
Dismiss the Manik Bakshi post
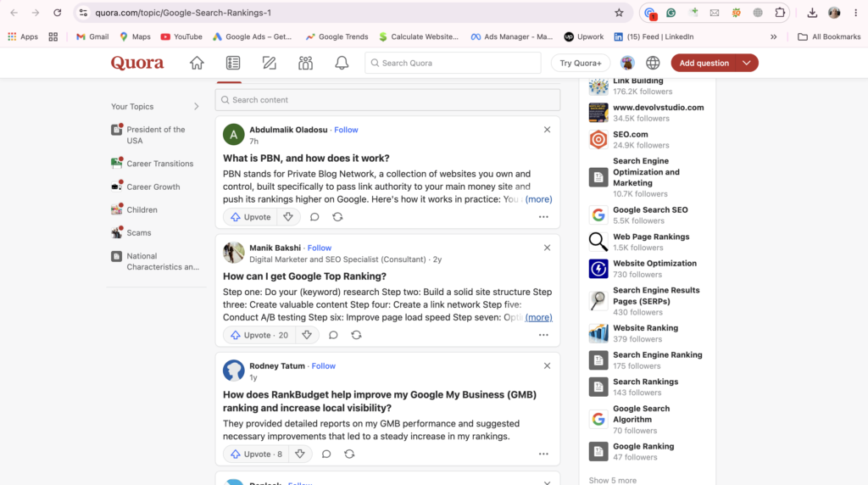pyautogui.click(x=547, y=248)
